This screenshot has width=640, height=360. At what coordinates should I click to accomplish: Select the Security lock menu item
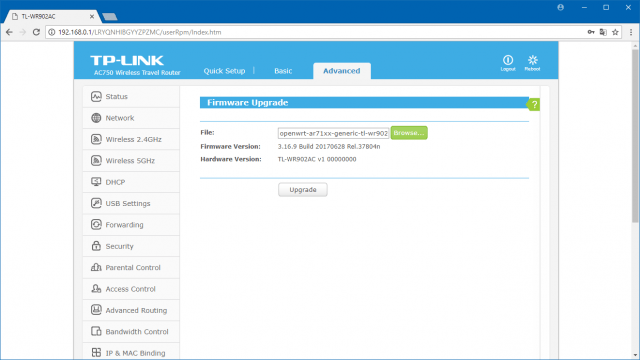131,246
